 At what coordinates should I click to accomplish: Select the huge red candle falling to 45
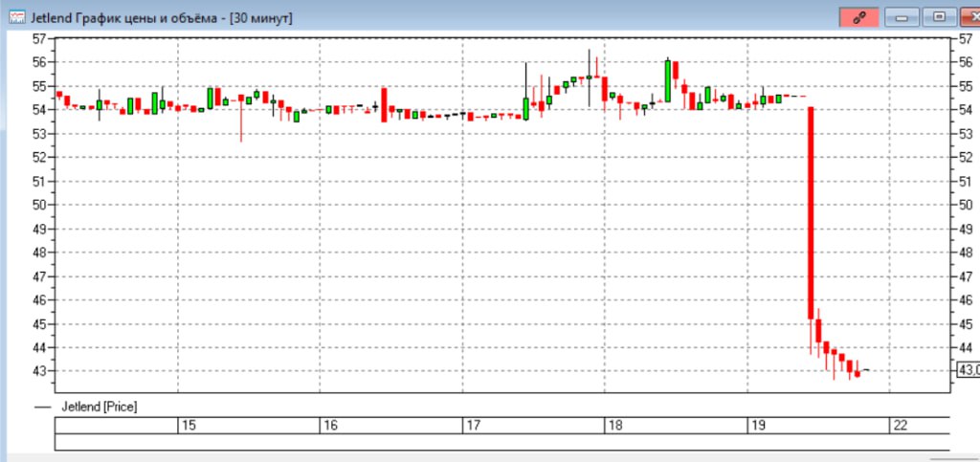[811, 213]
